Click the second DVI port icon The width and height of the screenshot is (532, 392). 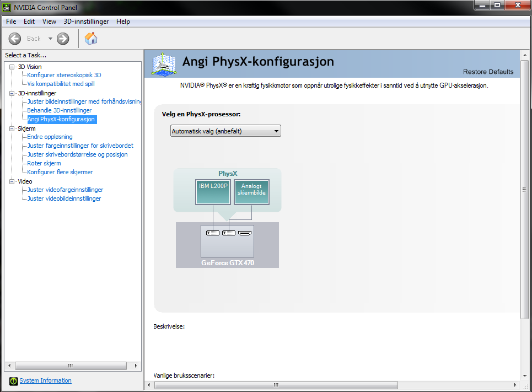229,233
